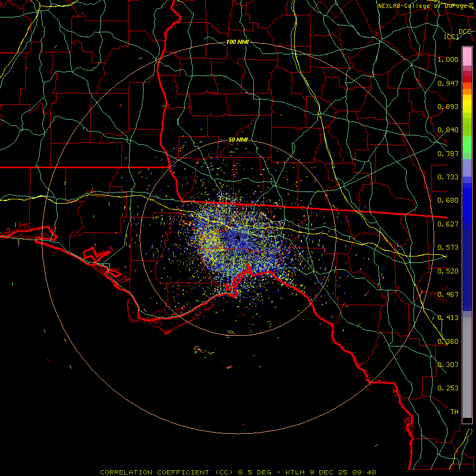Click the pink top segment of color bar
The width and height of the screenshot is (476, 476).
pos(467,56)
